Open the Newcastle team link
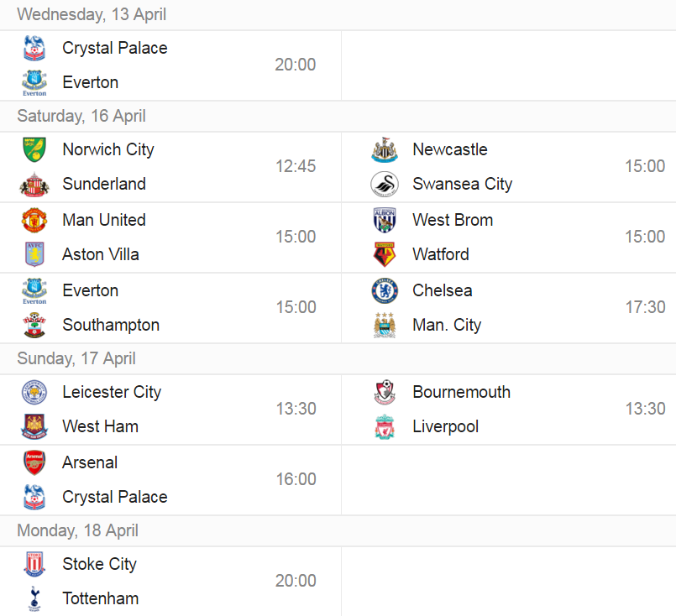Viewport: 676px width, 616px height. (450, 149)
